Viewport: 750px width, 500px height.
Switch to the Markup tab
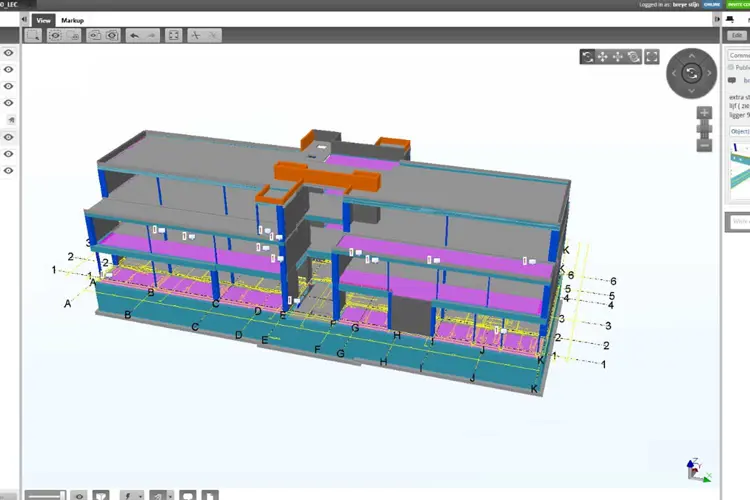(x=72, y=20)
